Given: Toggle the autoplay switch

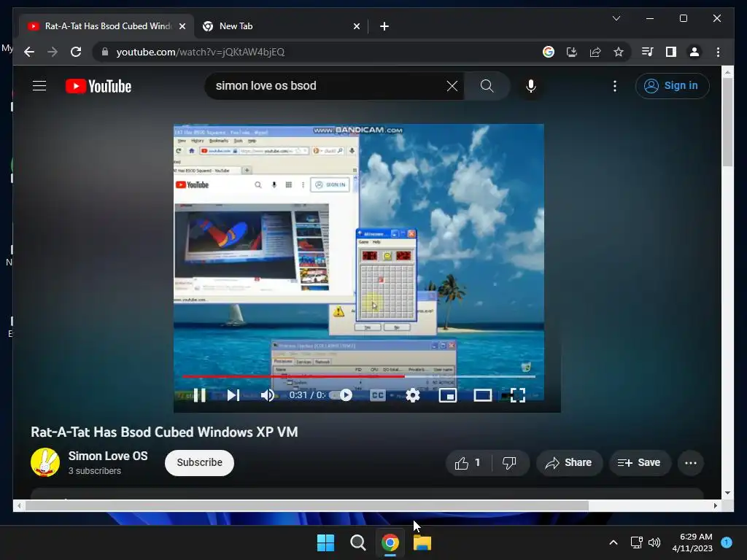Looking at the screenshot, I should 342,395.
